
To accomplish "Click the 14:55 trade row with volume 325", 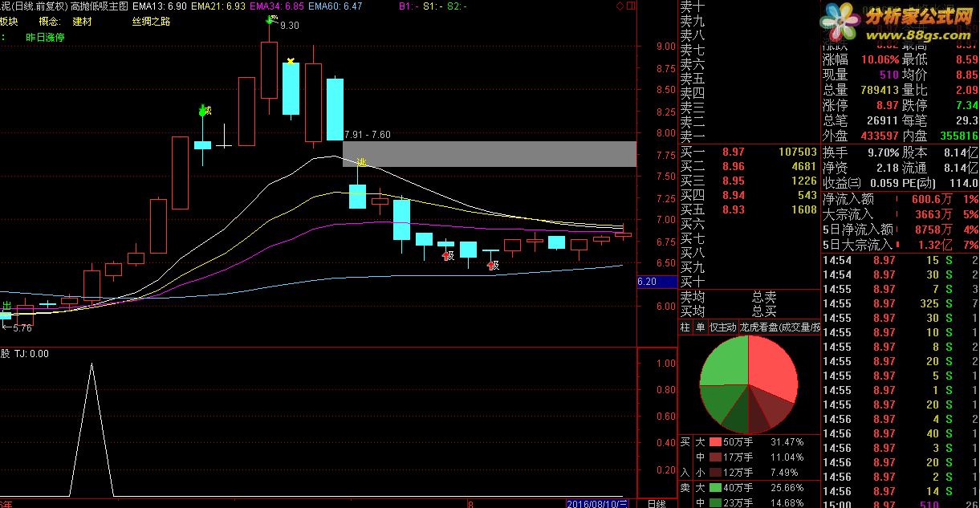I will pyautogui.click(x=901, y=303).
